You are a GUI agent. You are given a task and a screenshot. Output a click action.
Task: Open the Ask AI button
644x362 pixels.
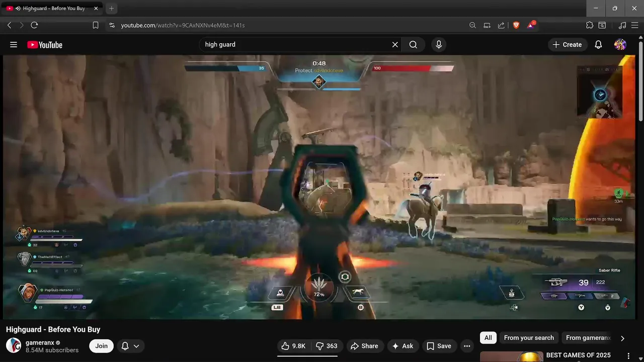pyautogui.click(x=403, y=346)
